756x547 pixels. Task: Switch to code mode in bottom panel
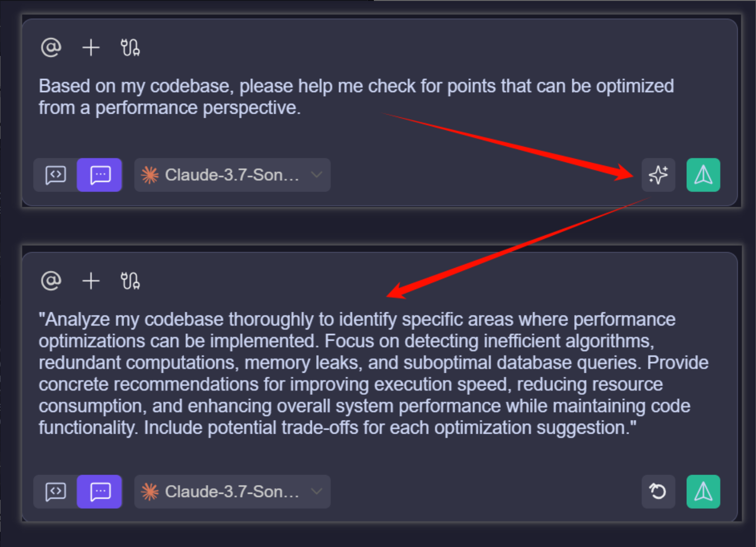55,492
